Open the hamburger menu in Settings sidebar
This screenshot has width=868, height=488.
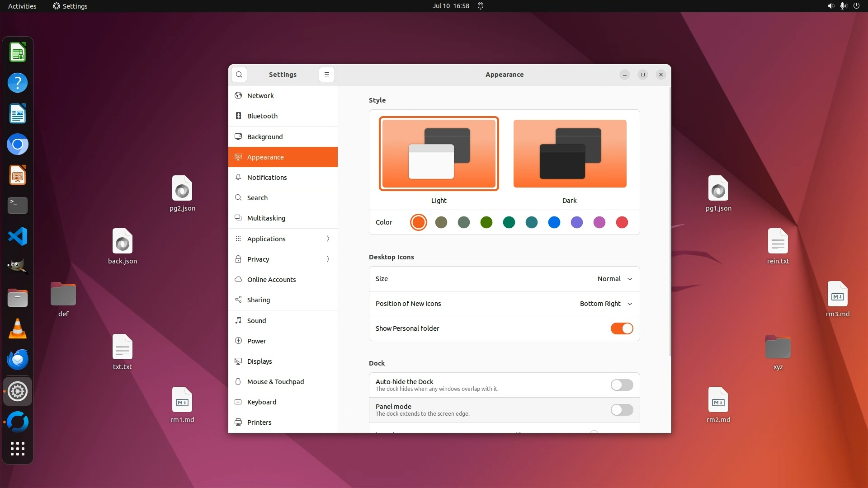(x=326, y=75)
